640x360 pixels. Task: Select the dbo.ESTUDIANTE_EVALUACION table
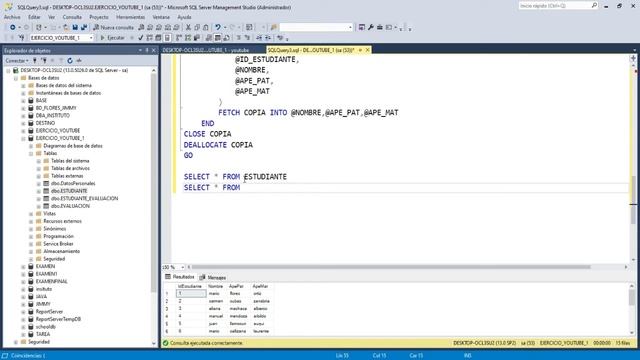(x=84, y=199)
